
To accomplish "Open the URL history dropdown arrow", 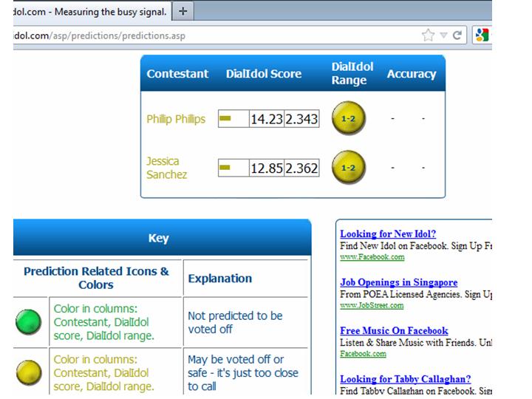I will point(443,35).
